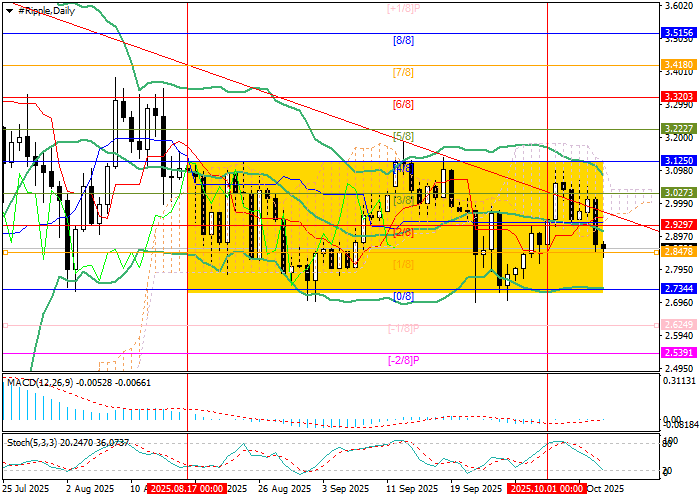Image resolution: width=700 pixels, height=500 pixels.
Task: Click the red 2.9297 price tag
Action: (678, 225)
